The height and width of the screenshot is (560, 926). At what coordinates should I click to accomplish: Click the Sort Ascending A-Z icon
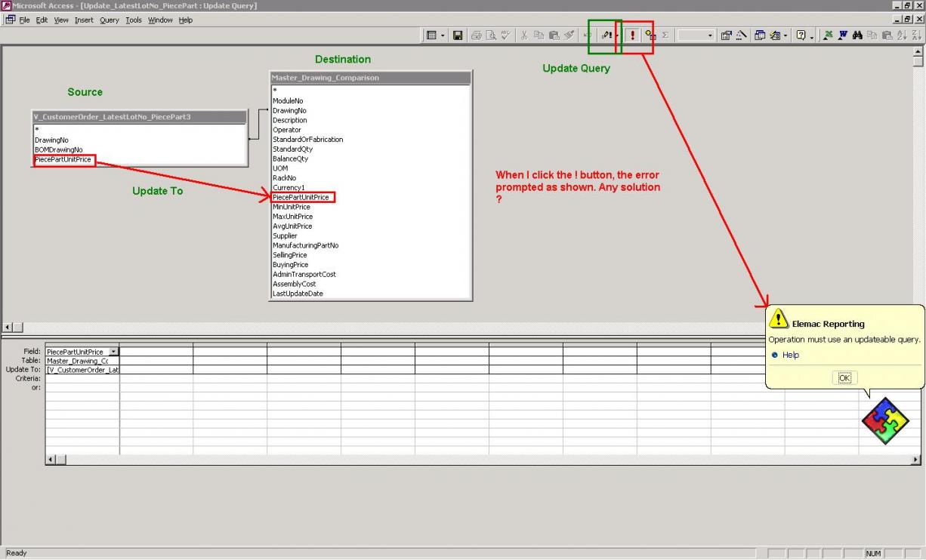click(902, 35)
